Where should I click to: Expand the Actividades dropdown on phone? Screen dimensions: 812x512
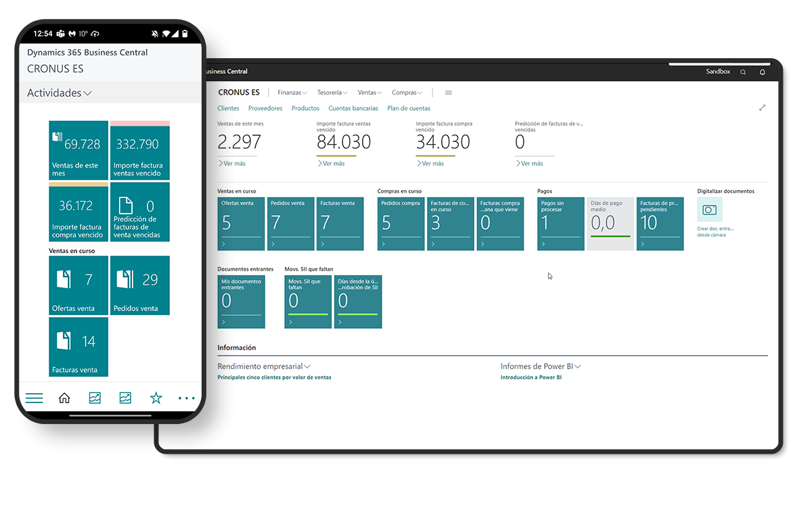coord(60,93)
